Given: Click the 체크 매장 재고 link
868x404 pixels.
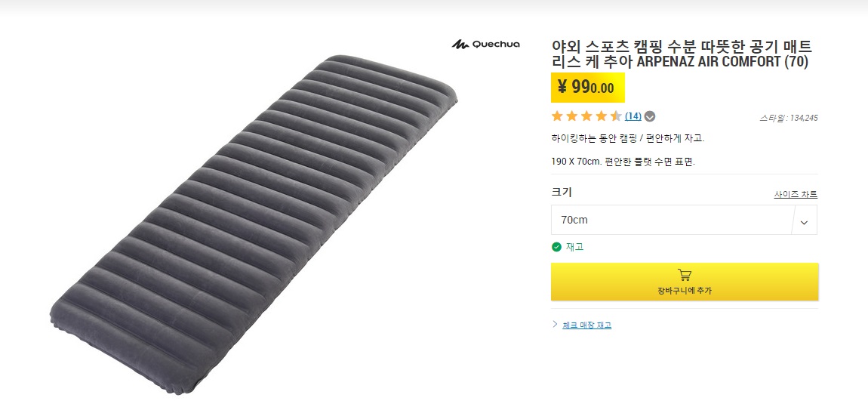Looking at the screenshot, I should pyautogui.click(x=586, y=325).
